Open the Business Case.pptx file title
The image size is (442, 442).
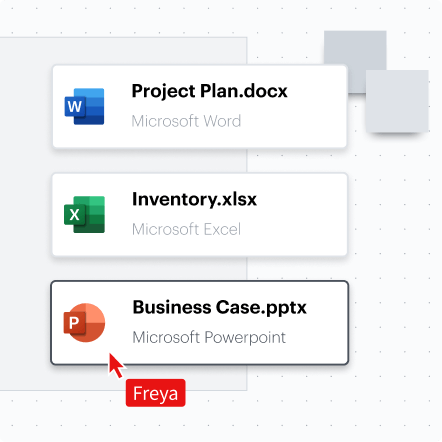[219, 307]
